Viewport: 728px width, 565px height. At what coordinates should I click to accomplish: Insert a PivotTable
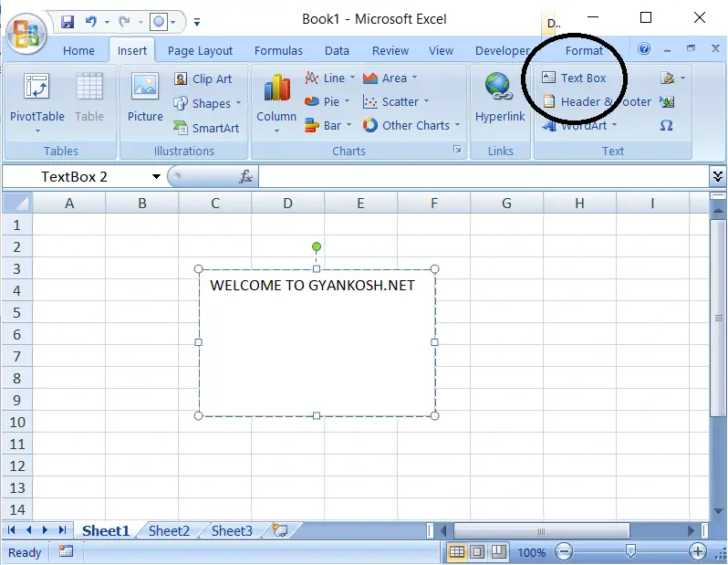click(x=37, y=103)
